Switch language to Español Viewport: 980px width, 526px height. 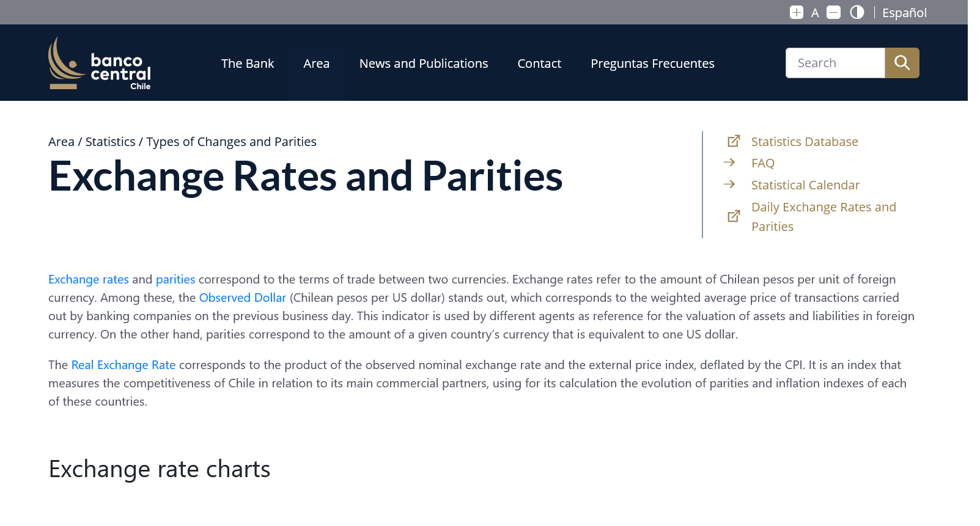[904, 13]
